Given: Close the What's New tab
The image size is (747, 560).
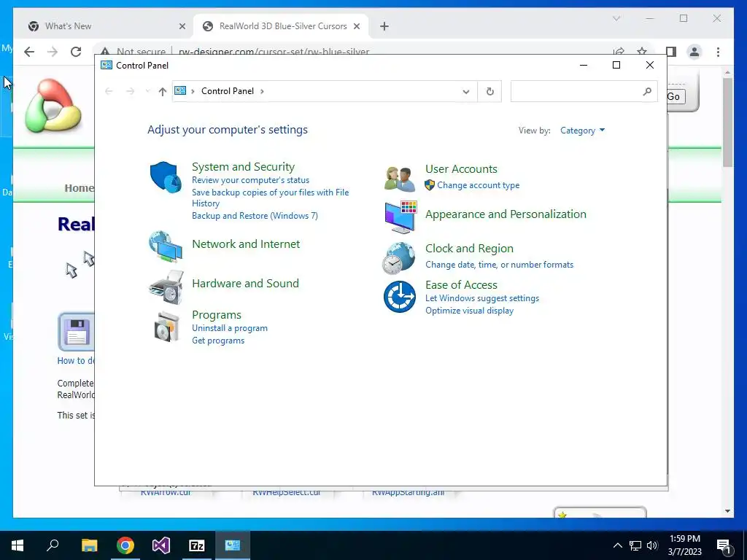Looking at the screenshot, I should click(x=182, y=26).
